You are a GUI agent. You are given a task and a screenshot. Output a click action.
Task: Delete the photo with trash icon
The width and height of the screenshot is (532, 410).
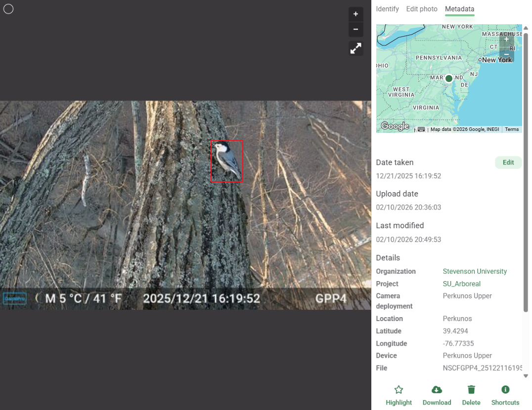point(471,390)
